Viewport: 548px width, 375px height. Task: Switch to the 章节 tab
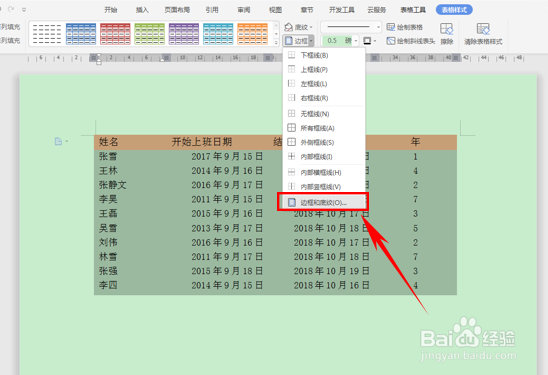pos(307,10)
